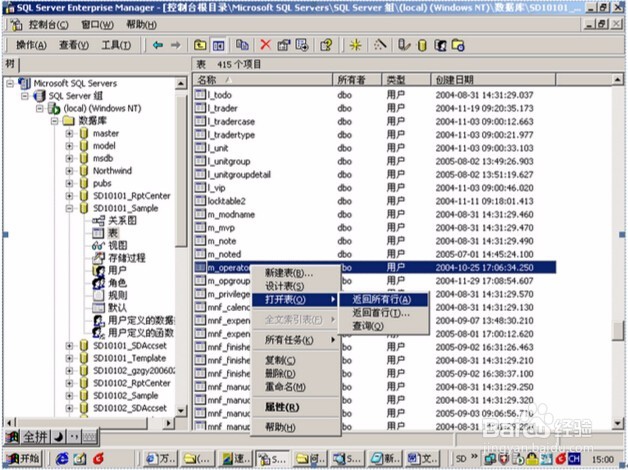Click the table list scroll-up arrow
The image size is (628, 470).
pyautogui.click(x=618, y=80)
